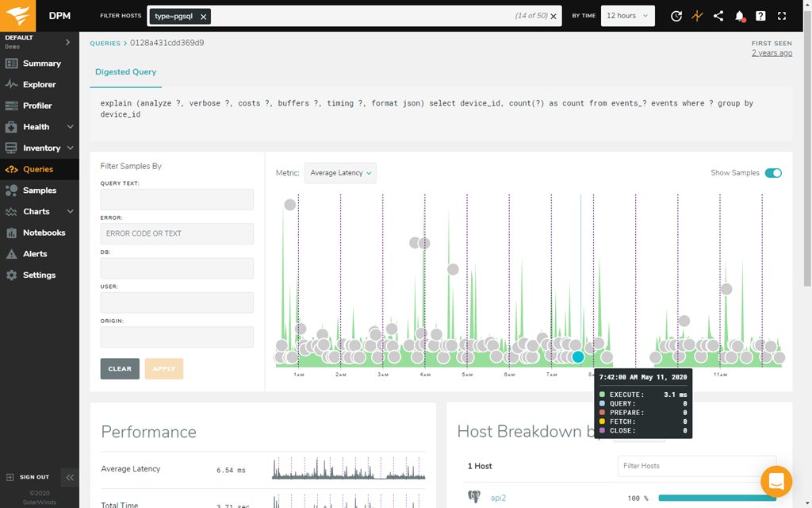Open the chat support bubble
This screenshot has height=508, width=812.
coord(776,481)
